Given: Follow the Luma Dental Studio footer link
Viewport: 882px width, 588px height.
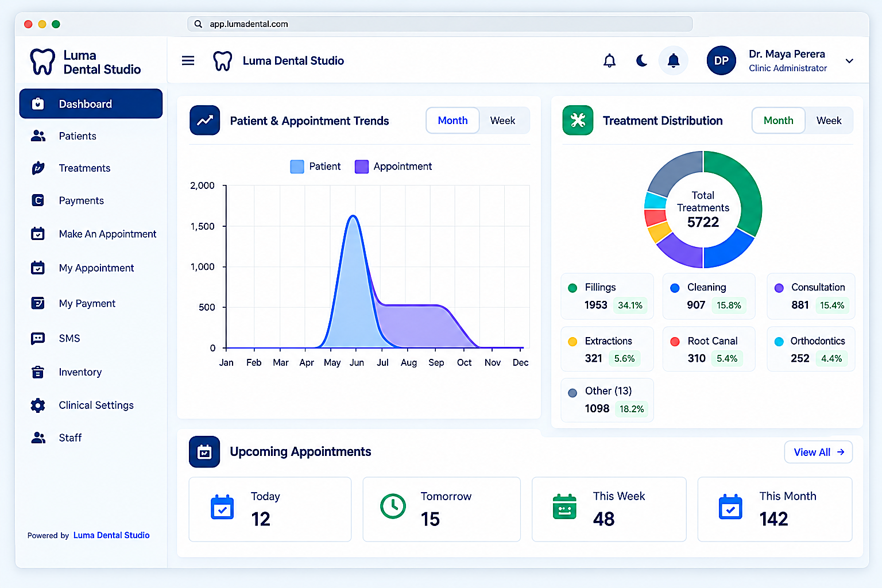Looking at the screenshot, I should point(111,535).
